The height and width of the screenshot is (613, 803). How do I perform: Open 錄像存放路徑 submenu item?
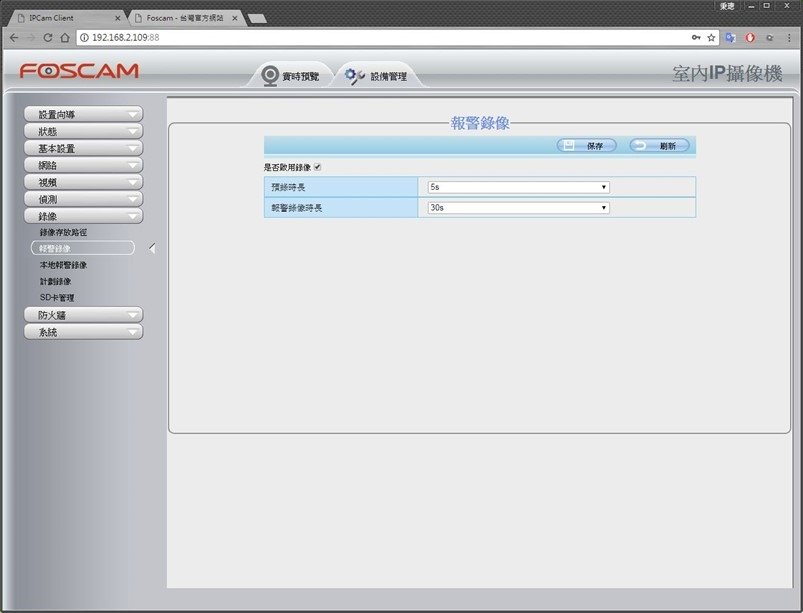[64, 232]
